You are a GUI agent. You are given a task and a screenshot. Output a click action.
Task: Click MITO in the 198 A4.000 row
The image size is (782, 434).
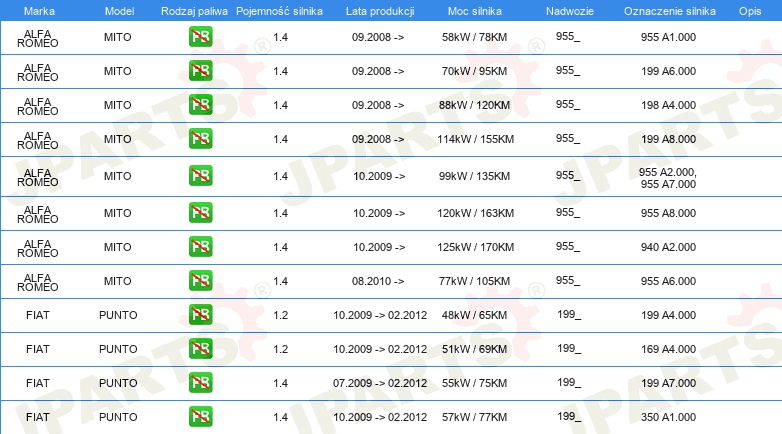coord(118,105)
